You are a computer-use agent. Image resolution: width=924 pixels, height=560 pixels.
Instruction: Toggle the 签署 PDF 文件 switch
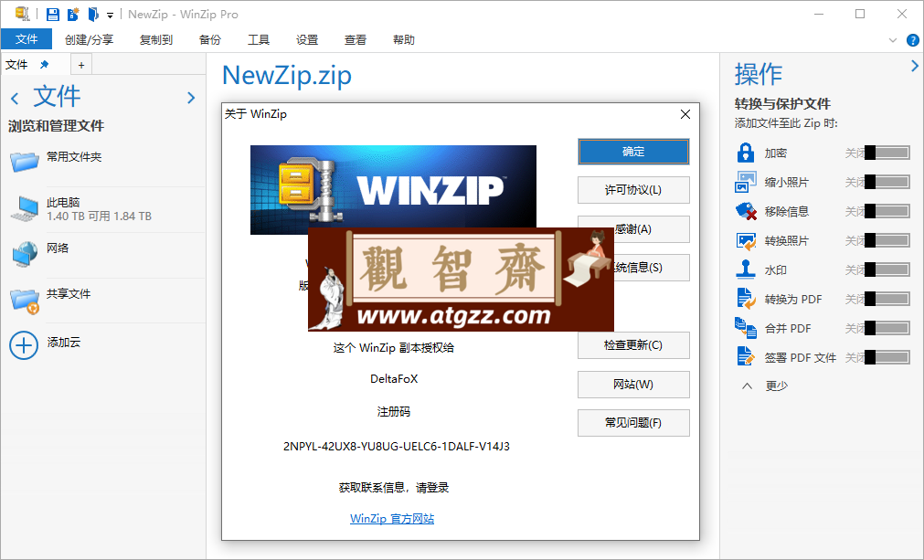(x=887, y=357)
